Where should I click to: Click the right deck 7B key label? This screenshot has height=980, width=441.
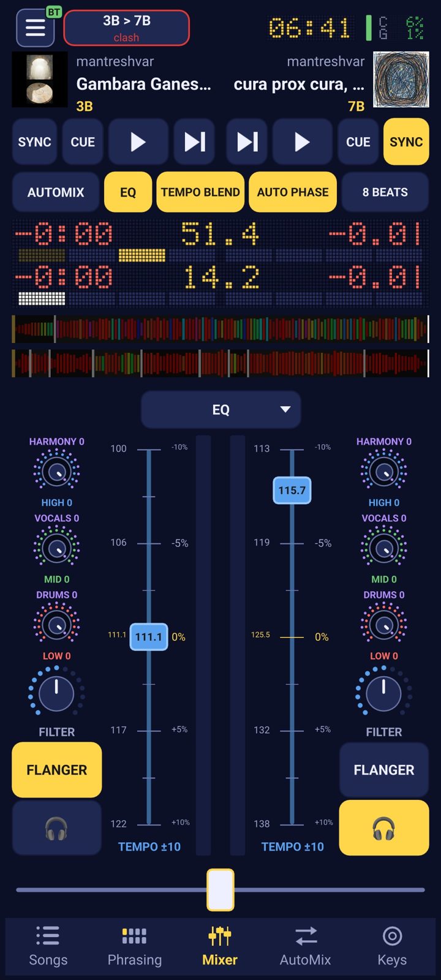tap(356, 107)
